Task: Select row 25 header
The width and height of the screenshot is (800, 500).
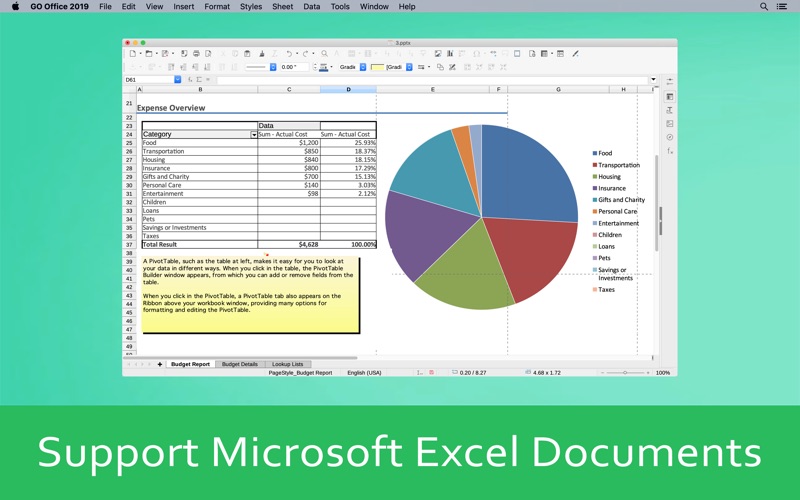Action: 130,143
